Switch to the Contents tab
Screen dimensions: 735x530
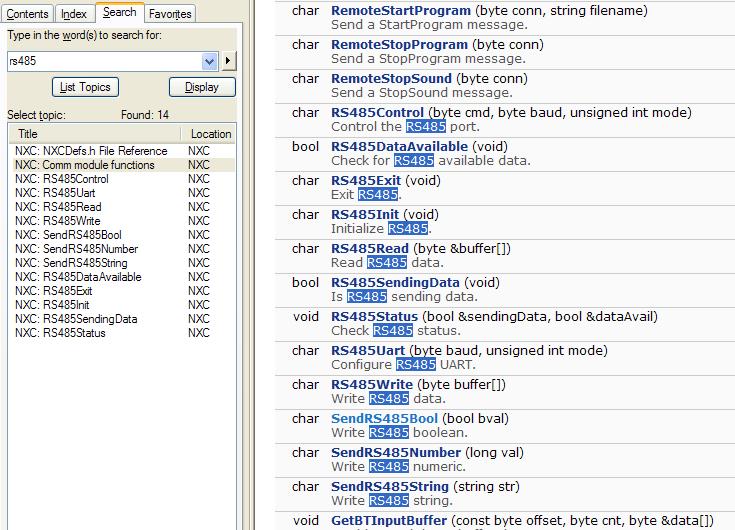coord(28,14)
